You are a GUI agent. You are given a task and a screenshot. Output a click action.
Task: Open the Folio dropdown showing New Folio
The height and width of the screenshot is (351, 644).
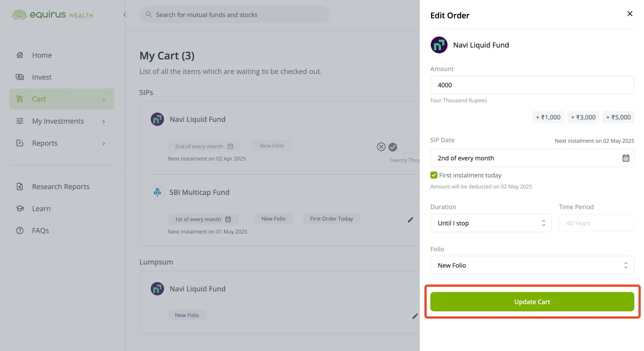click(532, 265)
